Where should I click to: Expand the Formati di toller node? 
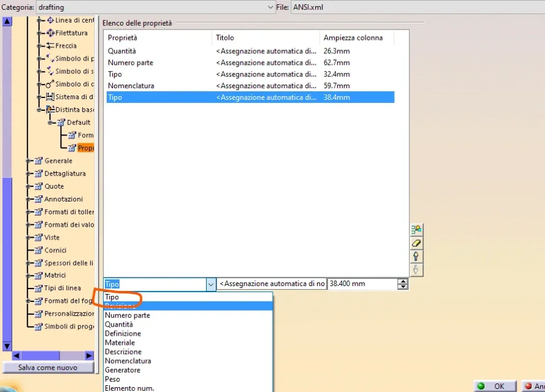pos(28,212)
